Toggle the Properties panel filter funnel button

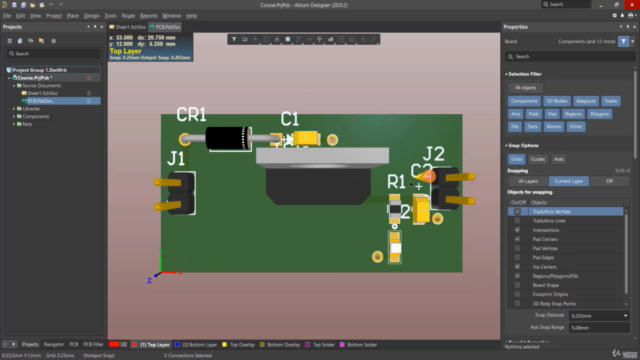623,41
